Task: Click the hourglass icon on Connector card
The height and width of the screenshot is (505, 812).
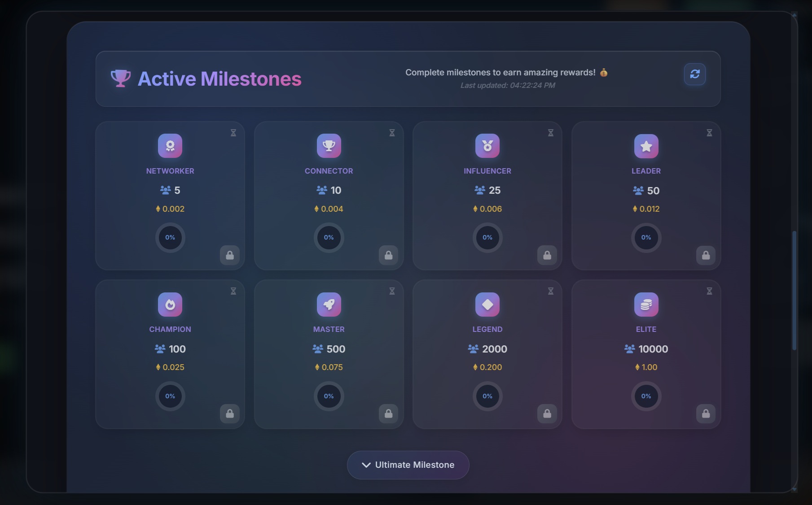Action: [x=392, y=133]
